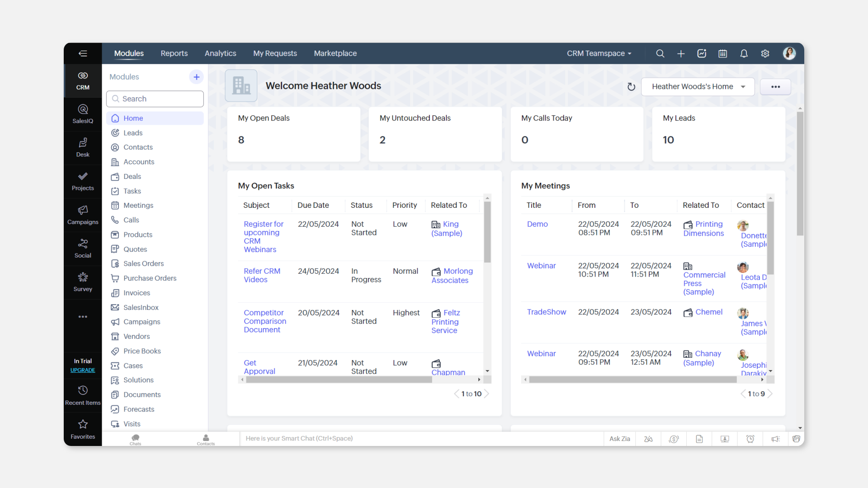Open SalesIQ from the app rail
The image size is (868, 488).
83,114
